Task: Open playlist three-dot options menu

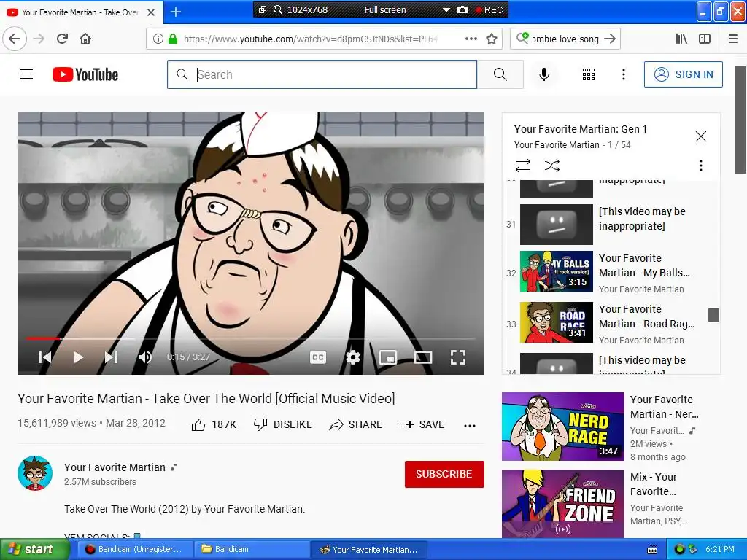Action: point(700,166)
